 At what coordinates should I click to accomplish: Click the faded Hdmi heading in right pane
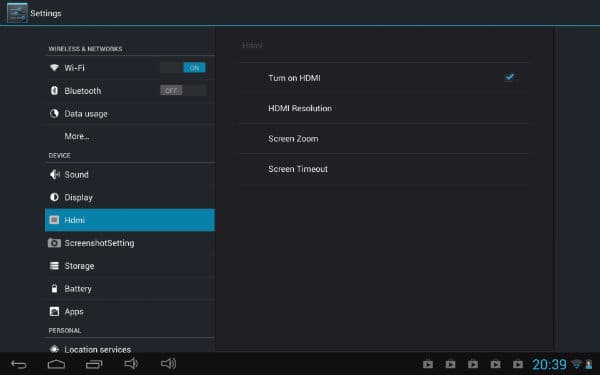point(252,45)
